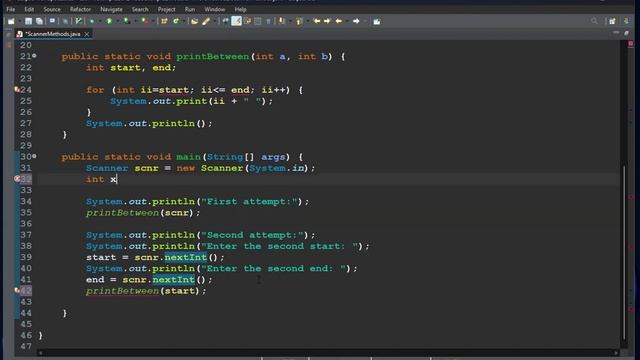Click the error marker icon on line 32
The image size is (640, 360).
(x=17, y=179)
